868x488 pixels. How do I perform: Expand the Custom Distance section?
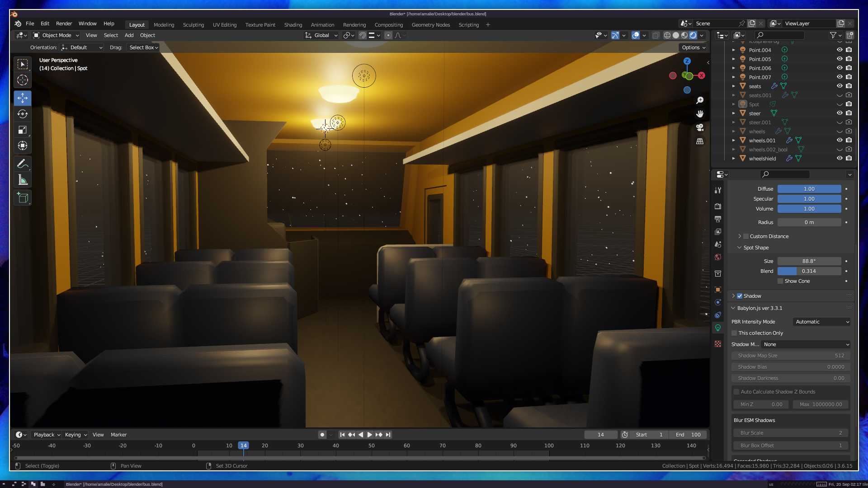(x=740, y=236)
